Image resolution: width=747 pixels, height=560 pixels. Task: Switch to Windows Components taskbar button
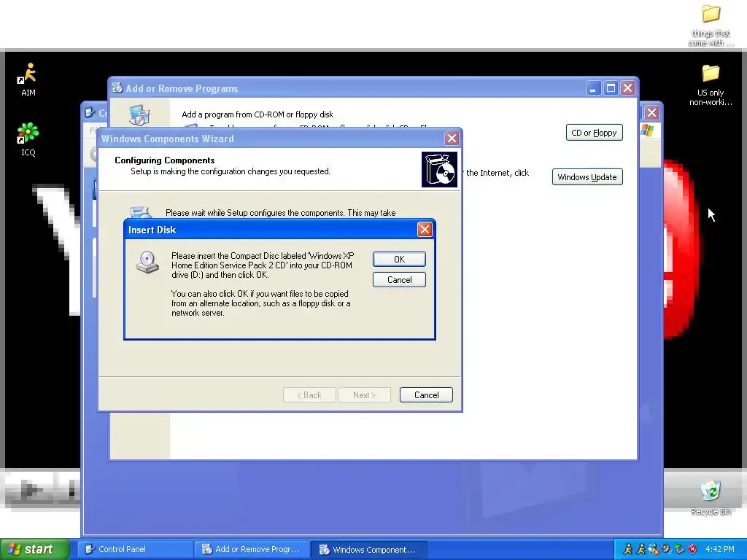pyautogui.click(x=369, y=549)
